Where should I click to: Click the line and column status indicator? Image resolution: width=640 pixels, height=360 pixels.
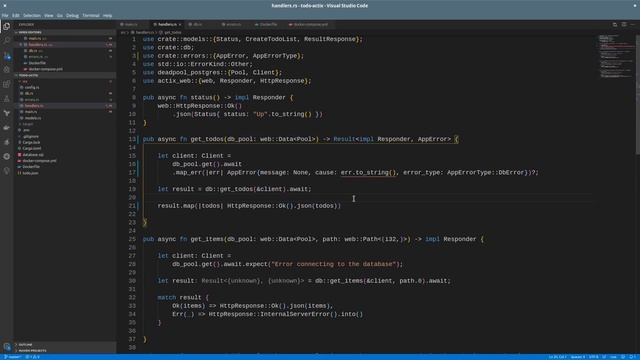click(x=557, y=357)
